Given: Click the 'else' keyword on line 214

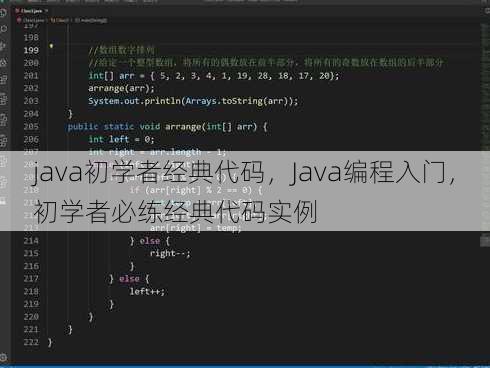Looking at the screenshot, I should pos(150,241).
